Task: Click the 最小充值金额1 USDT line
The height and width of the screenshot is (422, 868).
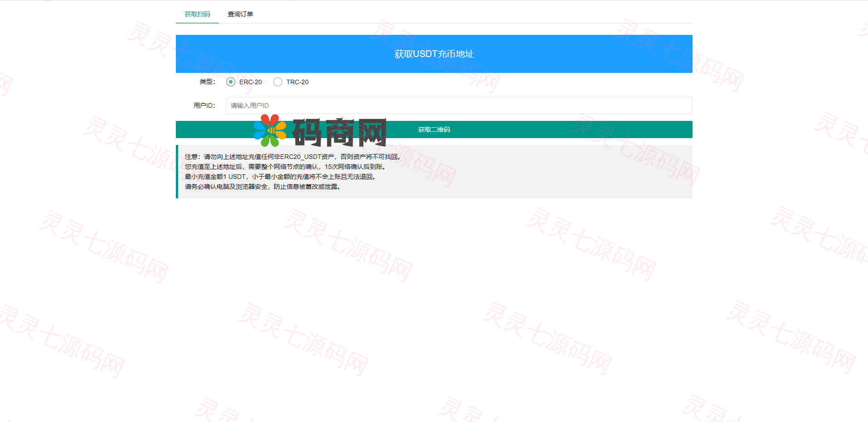Action: tap(280, 177)
